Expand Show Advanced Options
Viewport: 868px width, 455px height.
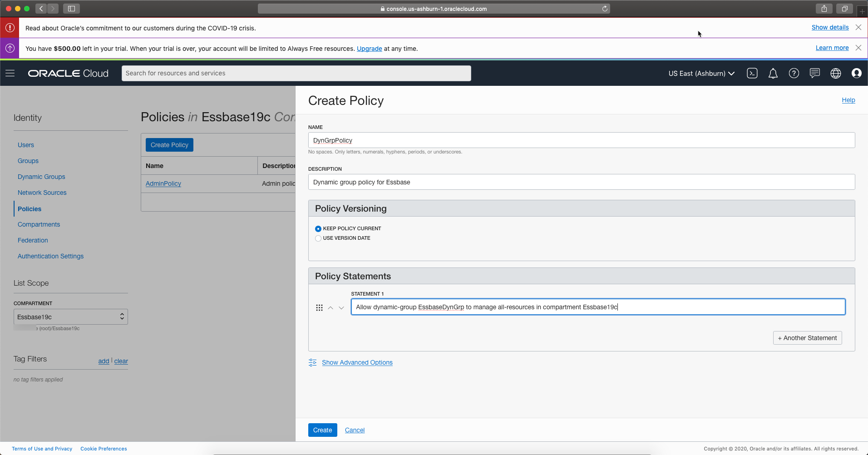pos(357,362)
